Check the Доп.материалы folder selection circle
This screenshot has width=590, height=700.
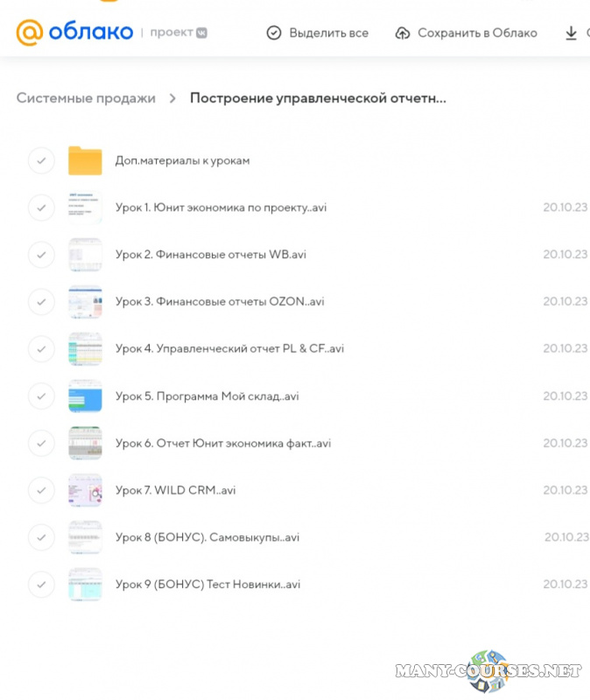click(x=41, y=161)
